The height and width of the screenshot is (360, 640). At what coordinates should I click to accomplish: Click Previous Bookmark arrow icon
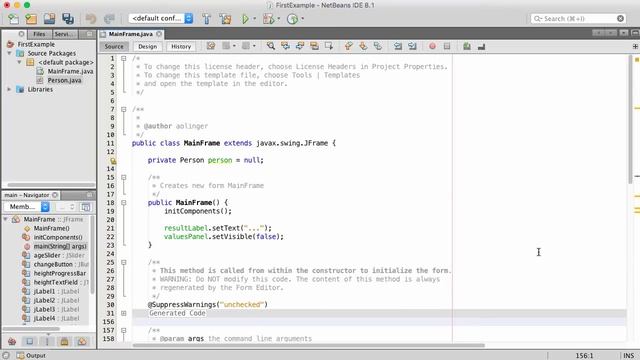(349, 46)
